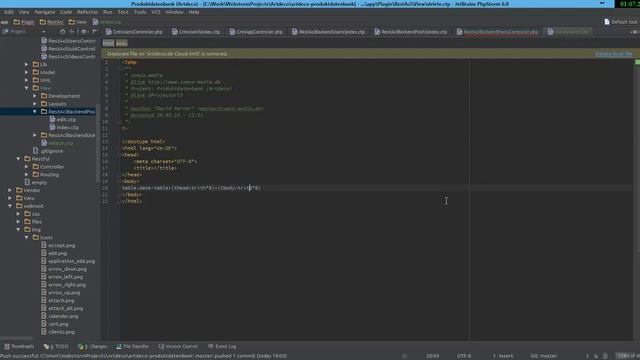Open the Tools menu

(140, 12)
